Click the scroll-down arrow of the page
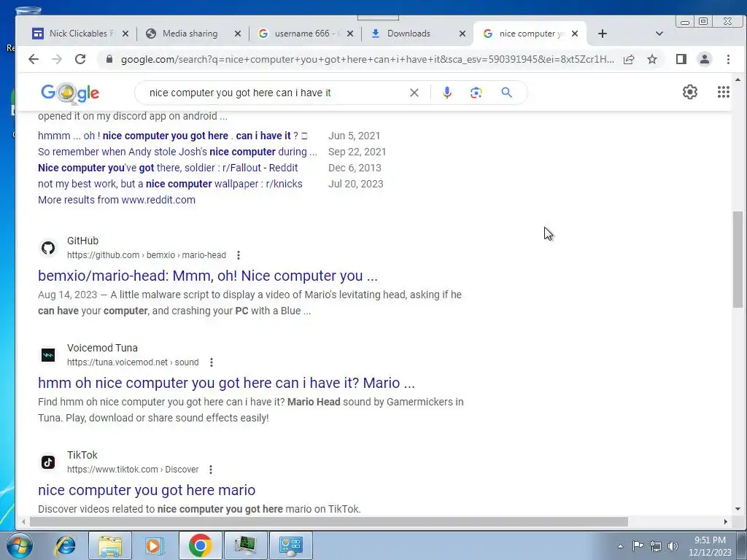This screenshot has width=747, height=560. [x=738, y=509]
